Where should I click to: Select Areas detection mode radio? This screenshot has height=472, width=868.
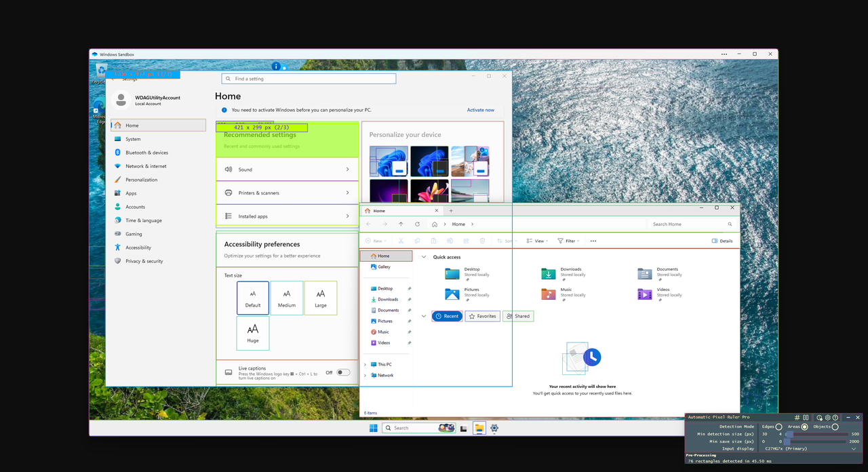tap(804, 427)
